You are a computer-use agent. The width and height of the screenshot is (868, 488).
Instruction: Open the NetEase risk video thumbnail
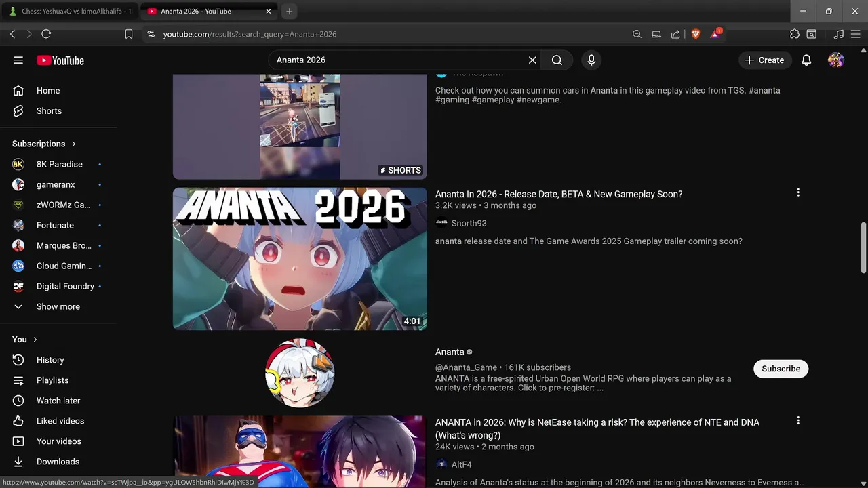pos(300,451)
